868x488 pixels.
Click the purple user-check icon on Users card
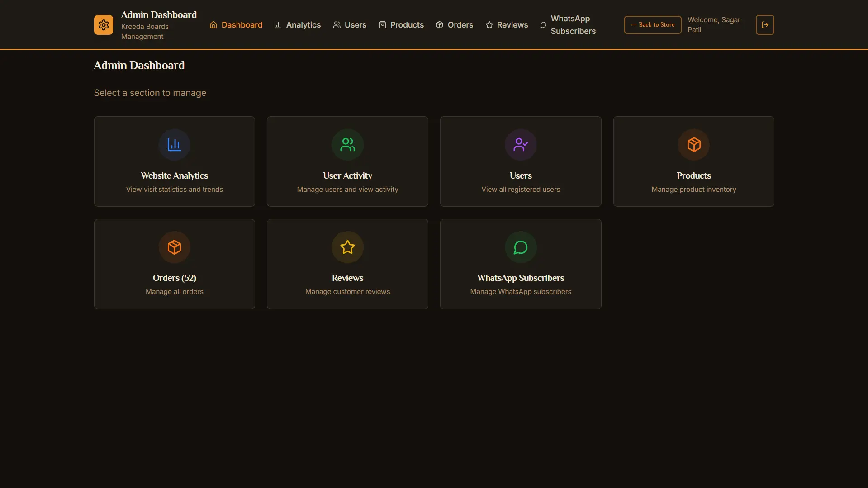(x=521, y=144)
